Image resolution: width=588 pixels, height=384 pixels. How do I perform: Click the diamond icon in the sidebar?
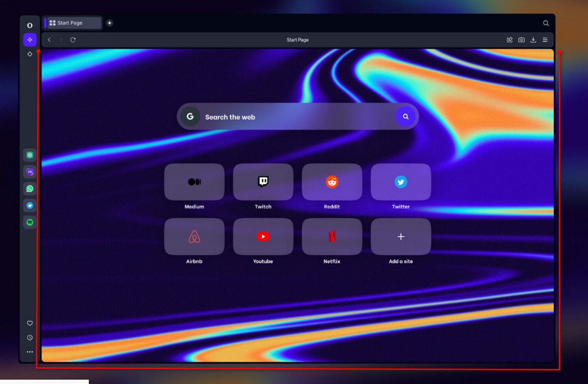30,54
